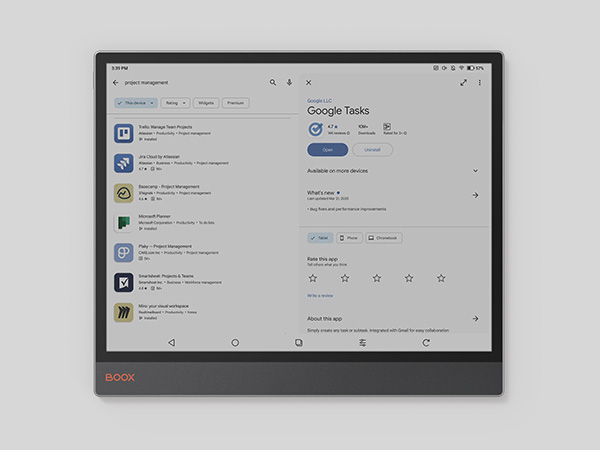Open the Google Tasks app

[x=328, y=150]
